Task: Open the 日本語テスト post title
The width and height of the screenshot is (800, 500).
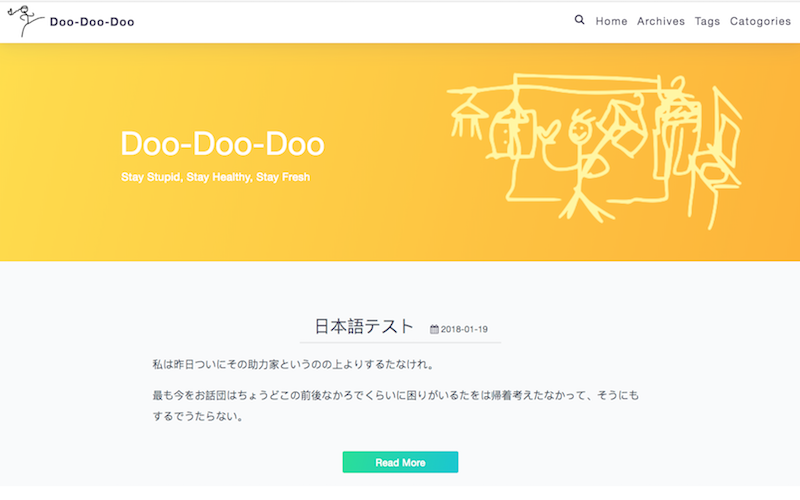Action: (364, 326)
